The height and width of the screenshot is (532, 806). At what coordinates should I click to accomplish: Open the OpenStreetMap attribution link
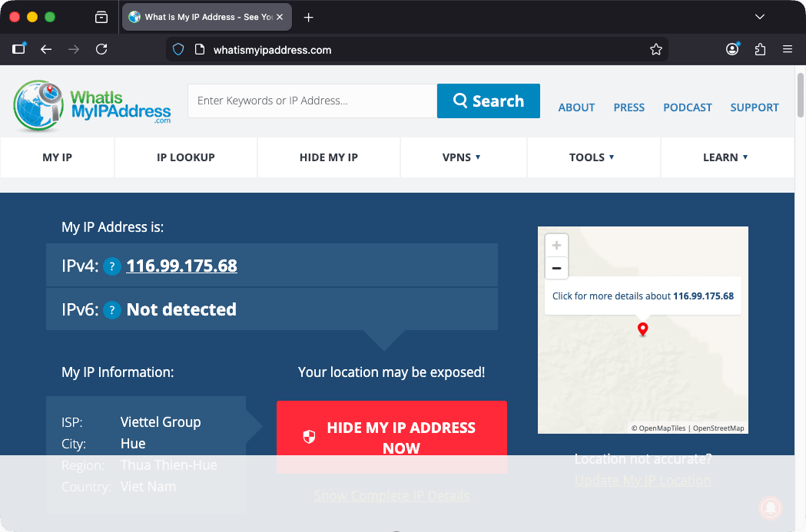pyautogui.click(x=718, y=428)
